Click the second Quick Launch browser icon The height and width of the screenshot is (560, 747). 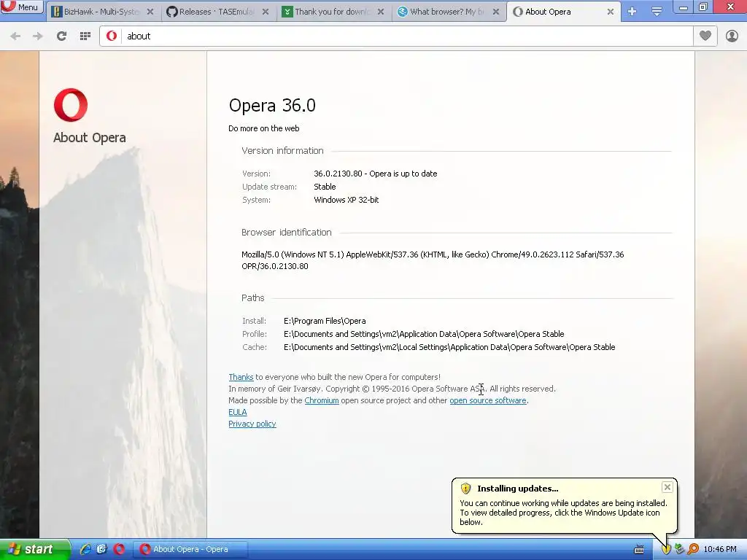coord(102,549)
